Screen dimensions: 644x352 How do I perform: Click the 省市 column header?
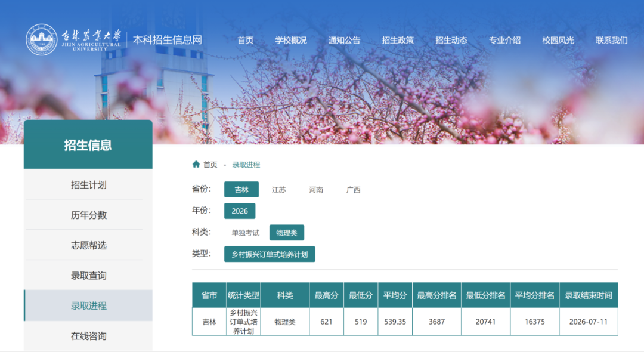pyautogui.click(x=209, y=295)
